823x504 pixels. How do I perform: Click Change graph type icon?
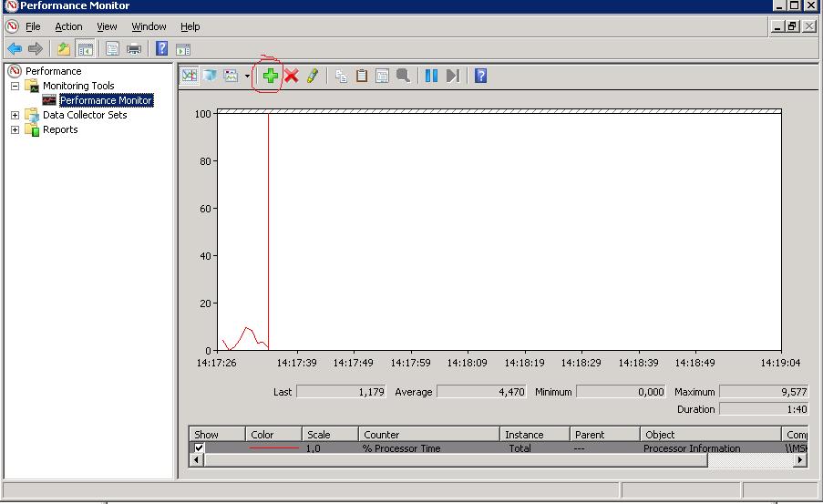pos(231,76)
